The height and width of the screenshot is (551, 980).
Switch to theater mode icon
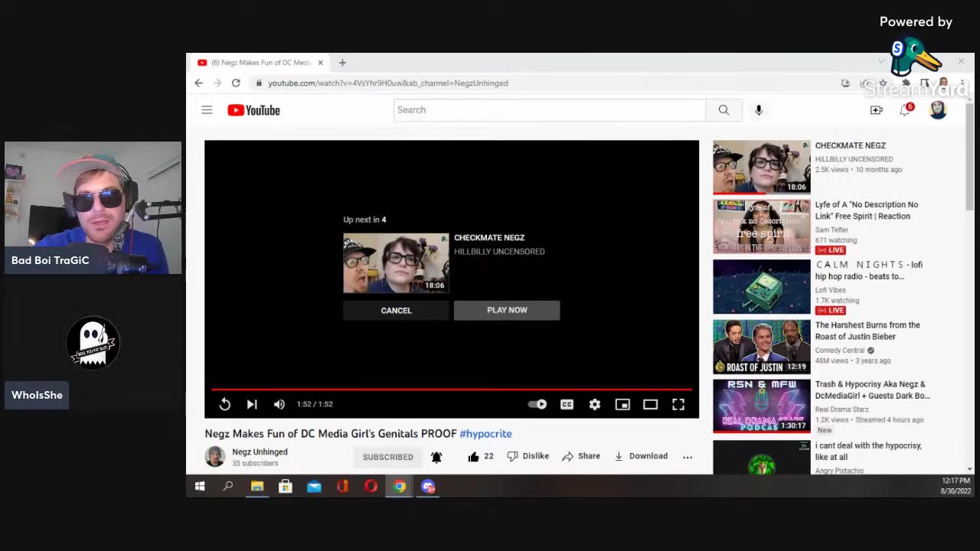point(650,404)
